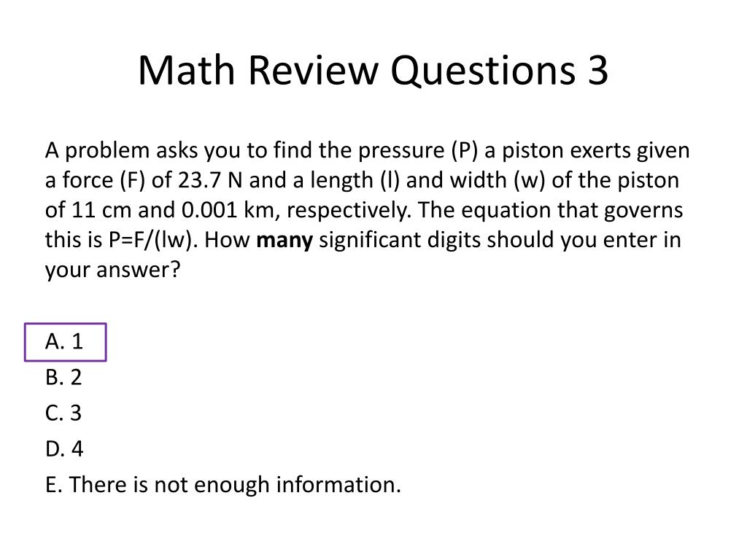The height and width of the screenshot is (560, 747).
Task: Select answer option C. 3
Action: tap(63, 413)
